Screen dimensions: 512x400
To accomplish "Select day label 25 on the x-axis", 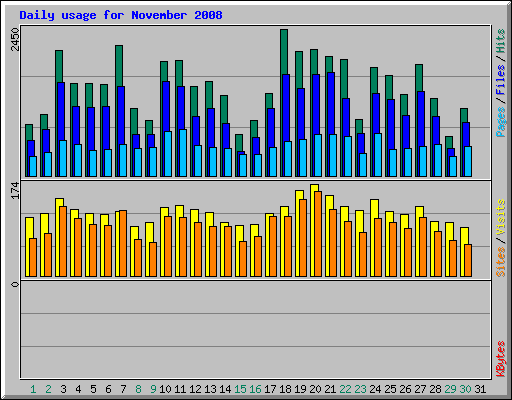I will point(390,389).
